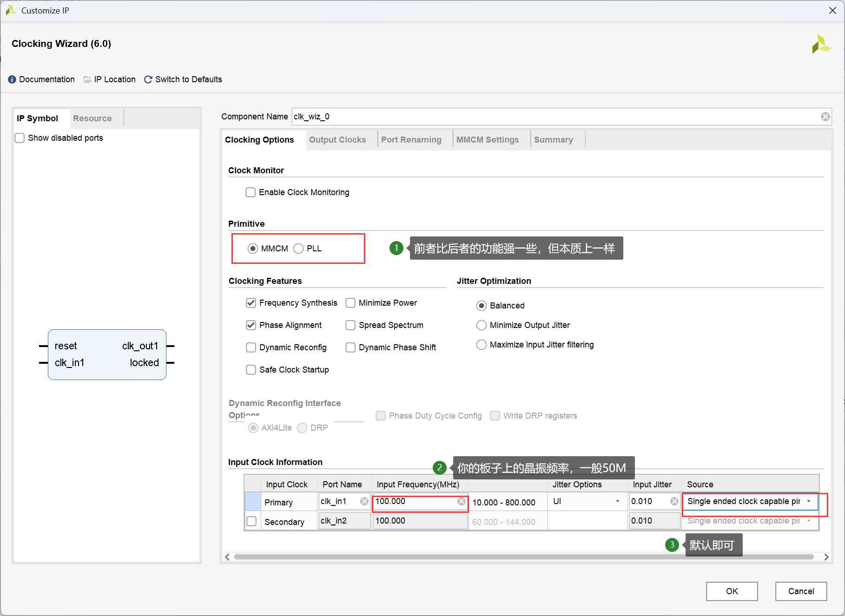
Task: Click the horizontal scrollbar thumb
Action: 524,557
